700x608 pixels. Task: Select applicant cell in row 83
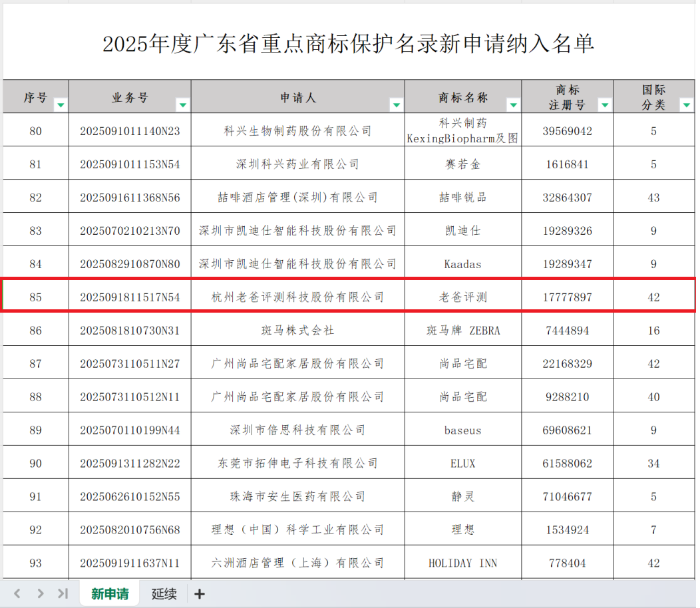(298, 229)
